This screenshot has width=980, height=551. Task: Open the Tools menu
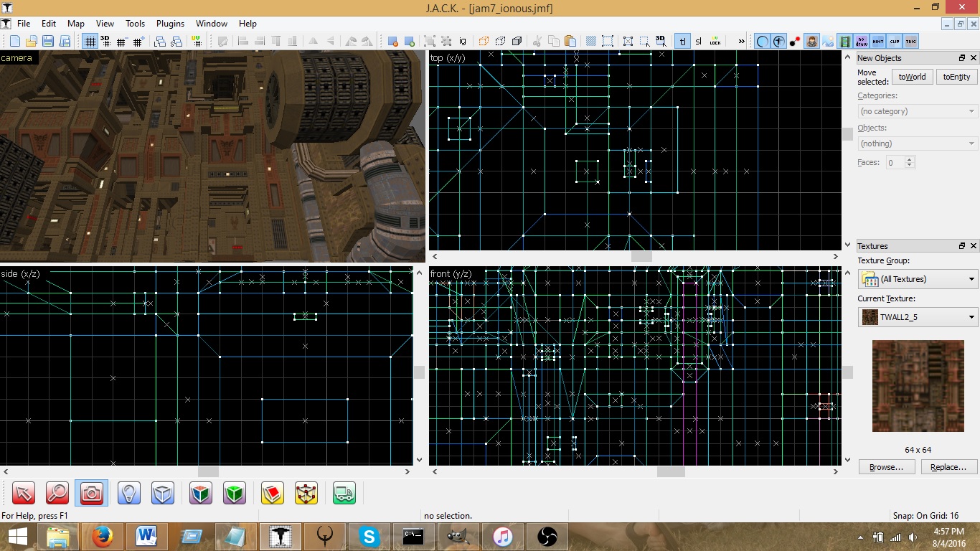pos(135,24)
